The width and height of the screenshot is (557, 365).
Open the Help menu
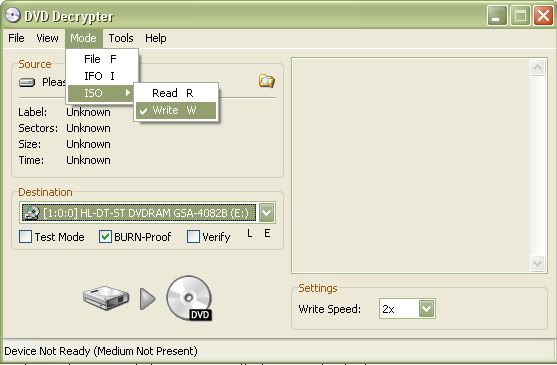tap(156, 38)
